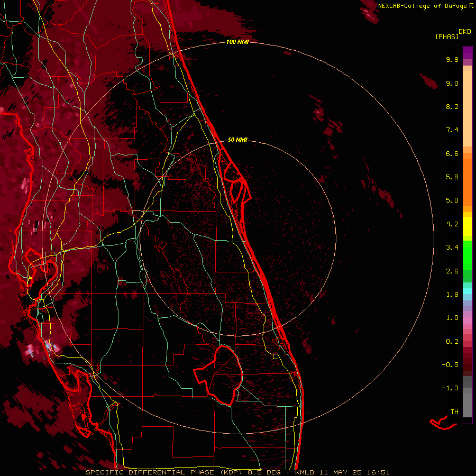Click the 4.2 scale value
The image size is (476, 476).
pos(452,224)
